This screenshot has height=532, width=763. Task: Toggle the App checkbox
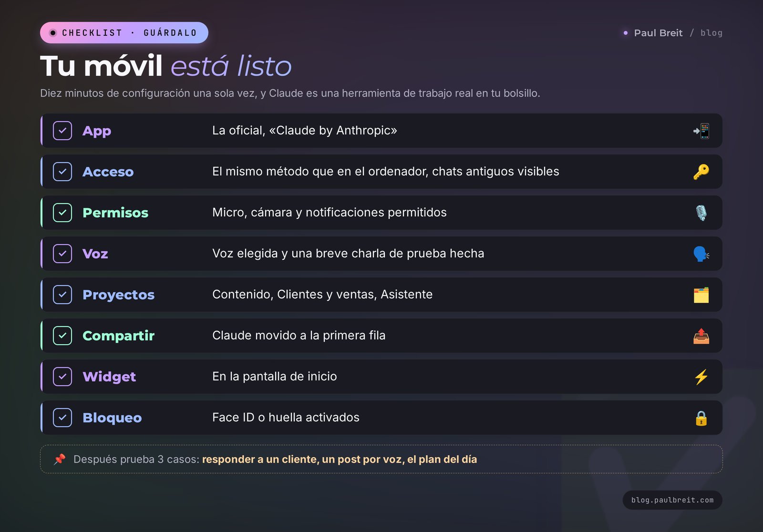(62, 131)
